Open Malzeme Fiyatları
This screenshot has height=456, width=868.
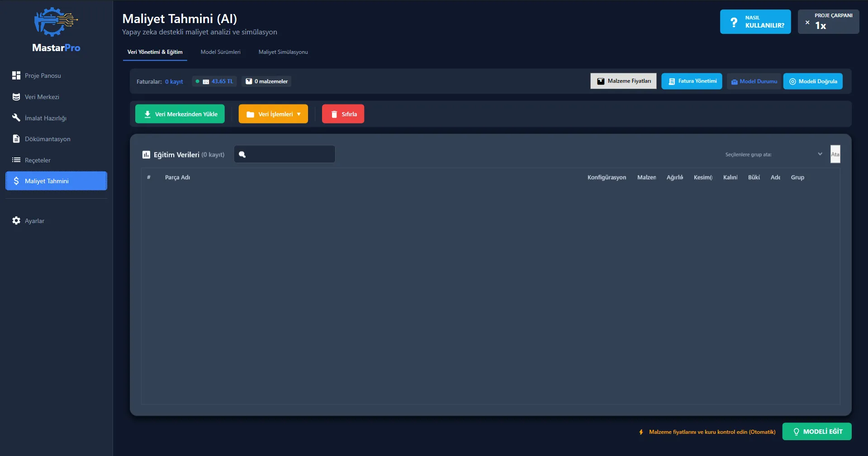click(x=623, y=81)
